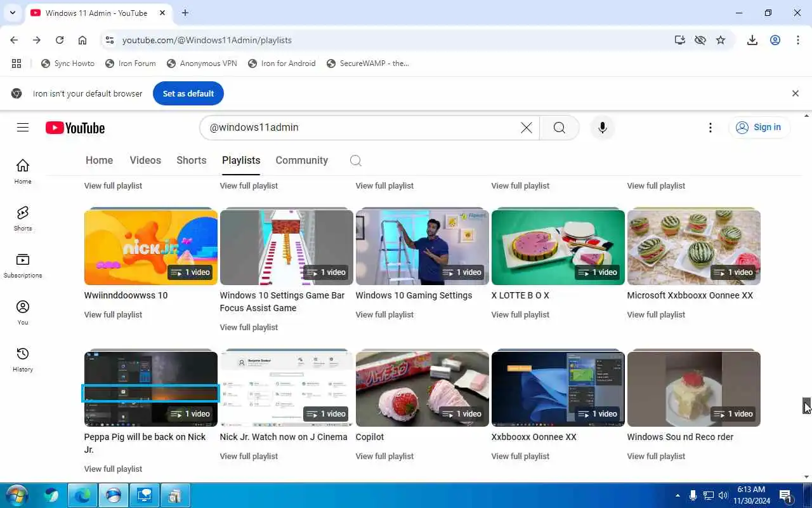Screen dimensions: 812x508
Task: Switch to the Community tab
Action: (x=302, y=161)
